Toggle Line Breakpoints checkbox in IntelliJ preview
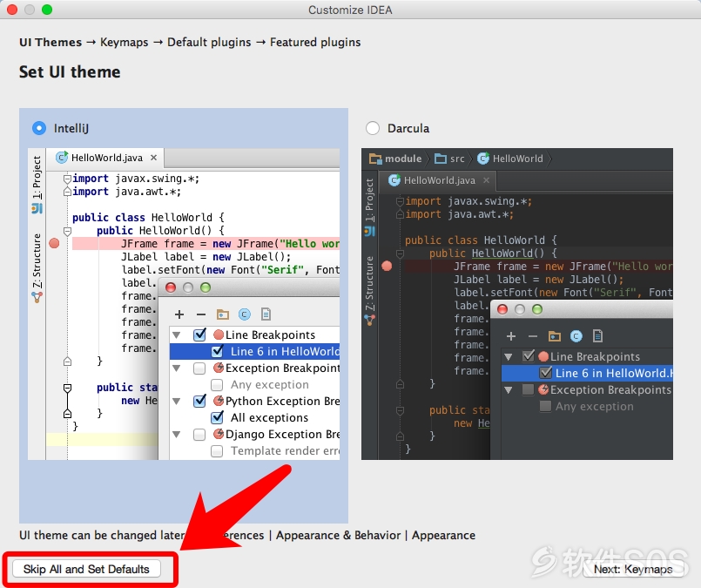 tap(199, 335)
